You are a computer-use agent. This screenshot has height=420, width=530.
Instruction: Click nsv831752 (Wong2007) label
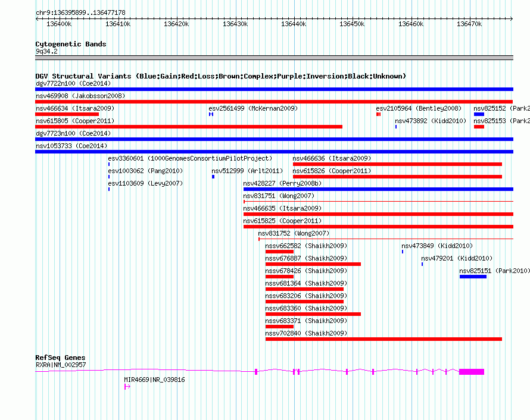pyautogui.click(x=294, y=233)
